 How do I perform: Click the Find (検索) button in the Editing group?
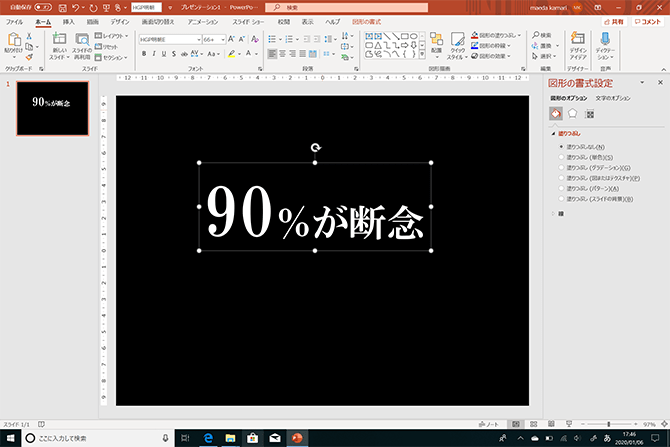[542, 35]
